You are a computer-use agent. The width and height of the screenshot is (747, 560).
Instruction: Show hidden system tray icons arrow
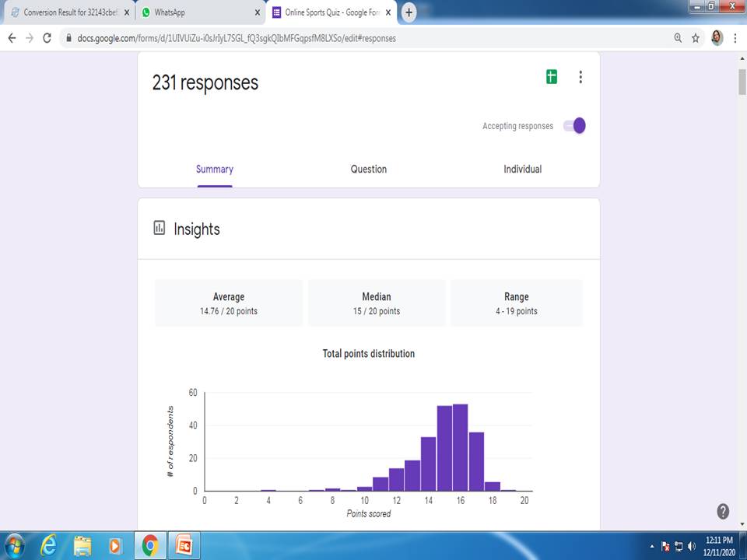click(652, 546)
